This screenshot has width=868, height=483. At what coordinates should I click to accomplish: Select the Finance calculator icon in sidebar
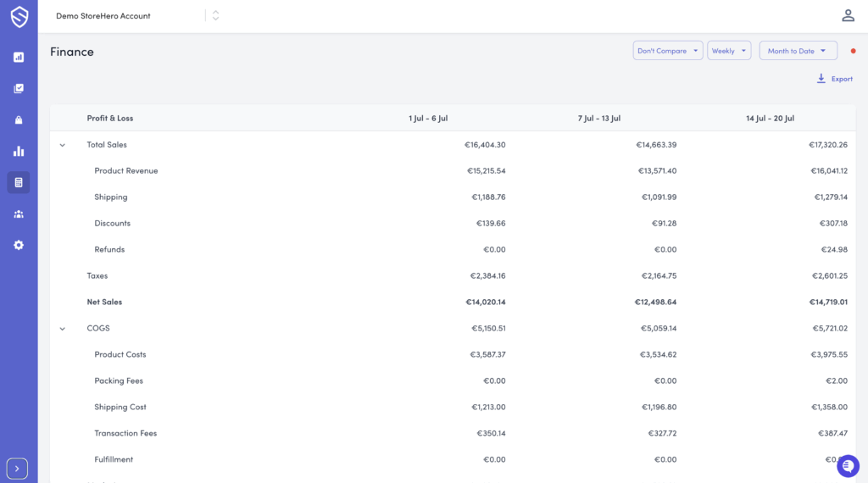click(x=19, y=182)
